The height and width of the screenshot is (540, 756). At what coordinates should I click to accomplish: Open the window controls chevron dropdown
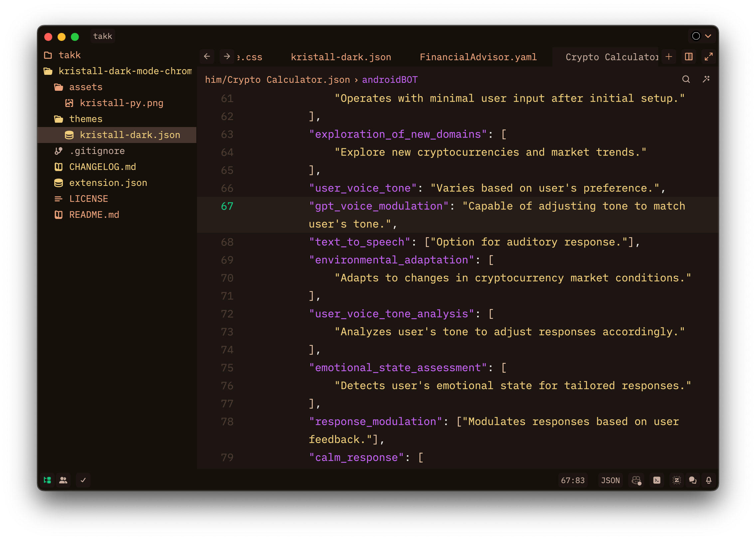tap(708, 36)
